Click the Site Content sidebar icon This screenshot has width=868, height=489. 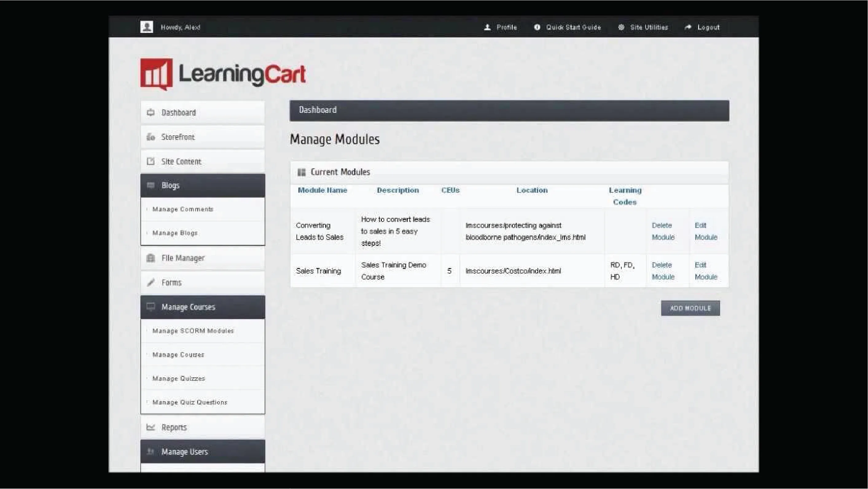pos(151,162)
